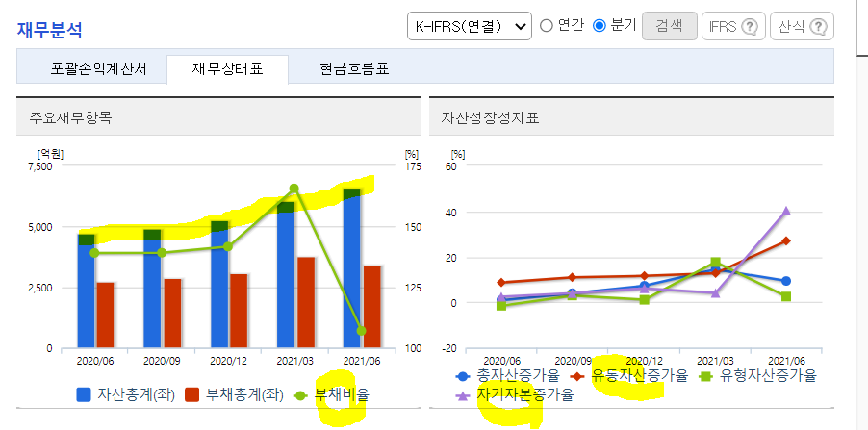
Task: Switch to the 재무상태표 tab
Action: 227,69
